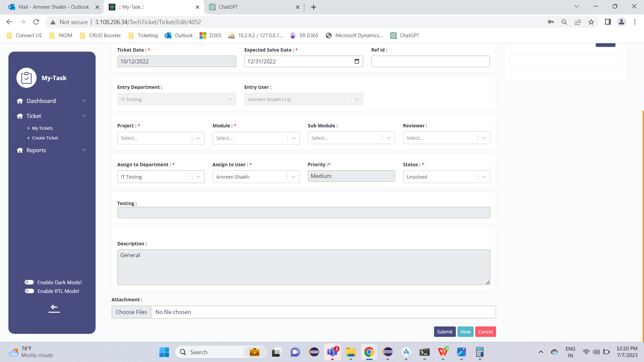
Task: Open the Project dropdown
Action: point(161,138)
